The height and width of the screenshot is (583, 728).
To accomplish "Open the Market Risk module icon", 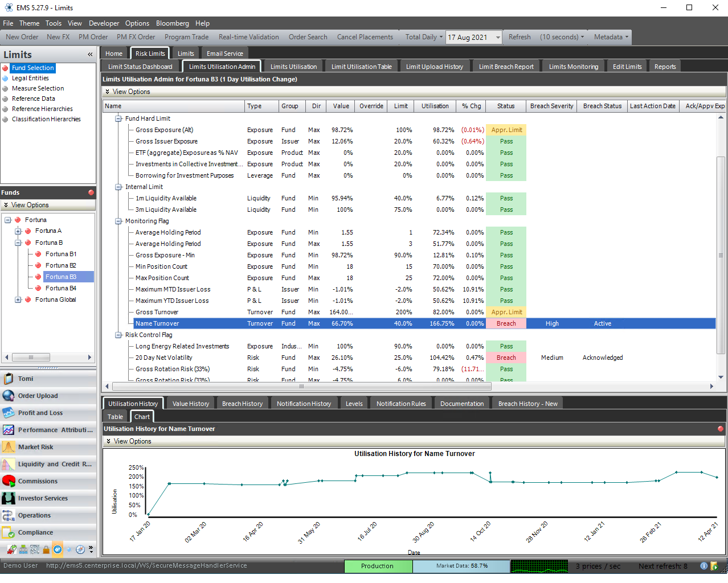I will [9, 447].
